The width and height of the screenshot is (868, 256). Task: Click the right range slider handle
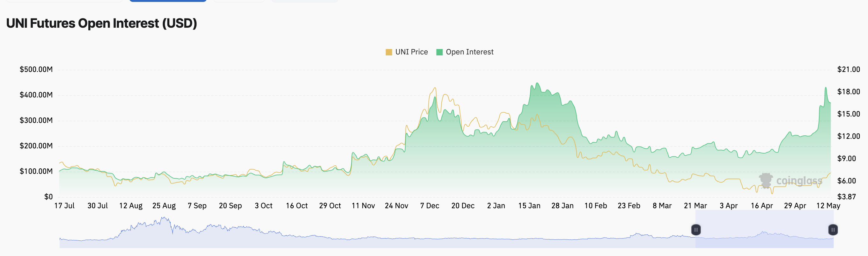(x=833, y=230)
